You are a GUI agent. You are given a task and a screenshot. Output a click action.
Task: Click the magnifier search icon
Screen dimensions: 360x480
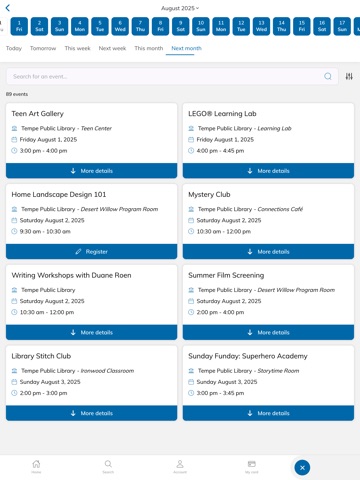pos(328,76)
